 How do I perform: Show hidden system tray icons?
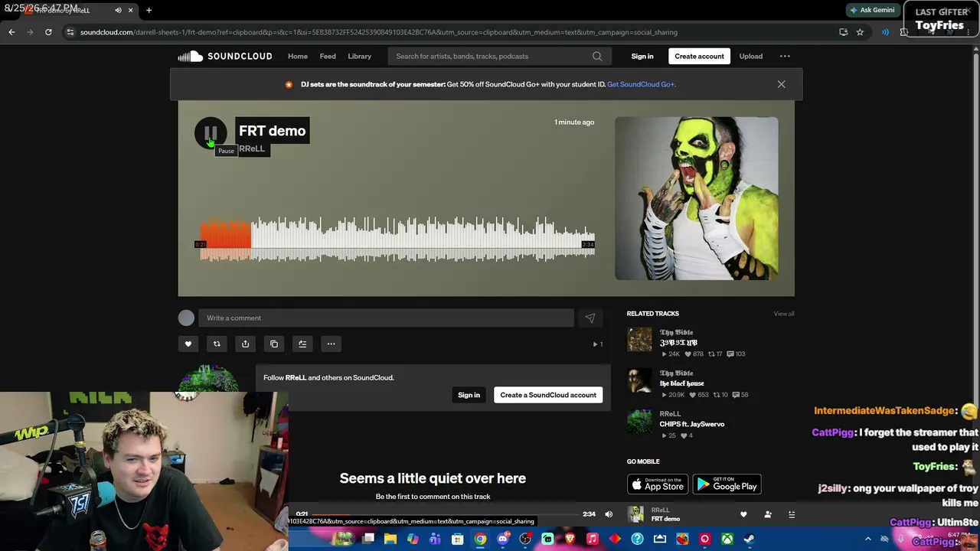[x=868, y=539]
